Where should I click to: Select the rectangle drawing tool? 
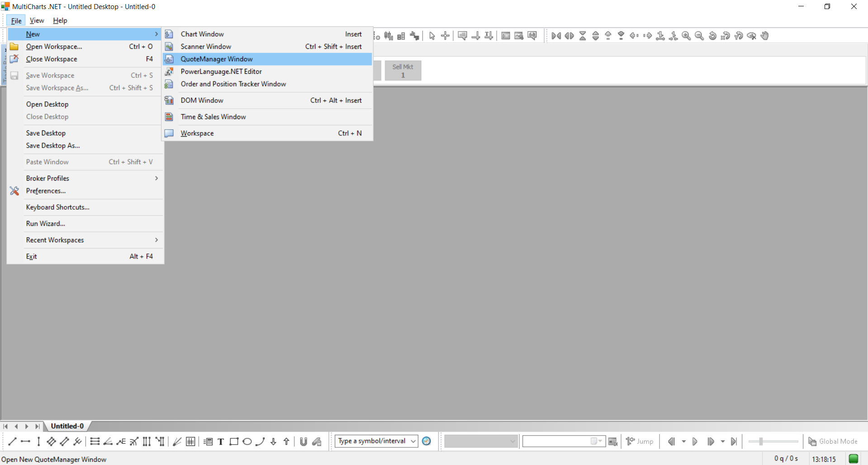tap(234, 441)
